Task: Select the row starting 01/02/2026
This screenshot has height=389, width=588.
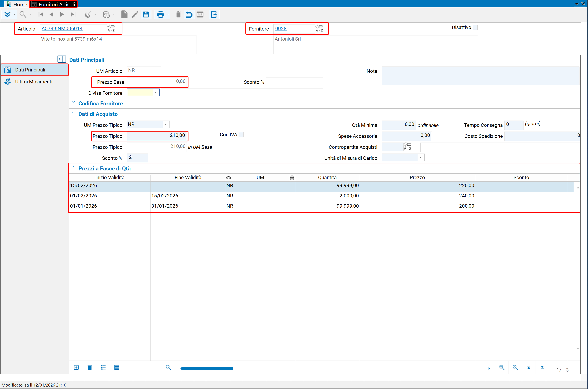Action: (x=322, y=196)
